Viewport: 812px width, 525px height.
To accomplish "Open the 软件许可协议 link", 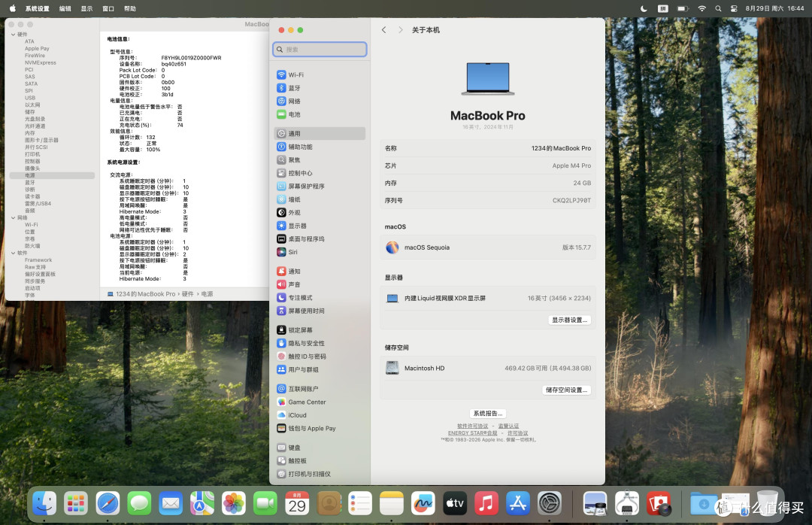I will tap(472, 426).
